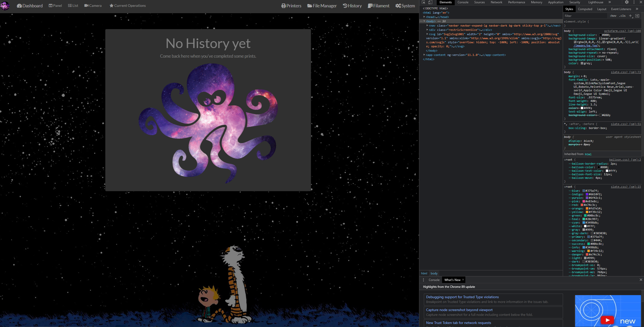Expand the background-repeat property triangle
This screenshot has width=644, height=327.
click(x=600, y=53)
